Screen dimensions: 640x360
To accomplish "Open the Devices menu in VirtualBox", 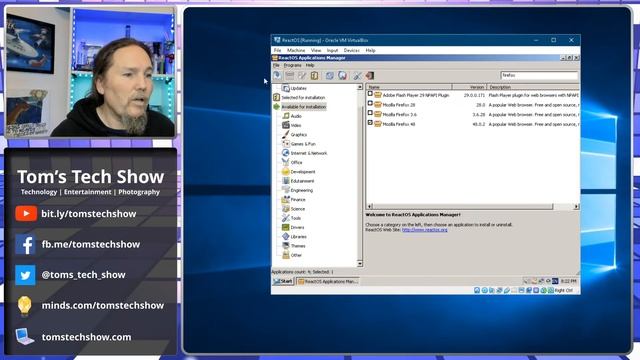I will [351, 50].
